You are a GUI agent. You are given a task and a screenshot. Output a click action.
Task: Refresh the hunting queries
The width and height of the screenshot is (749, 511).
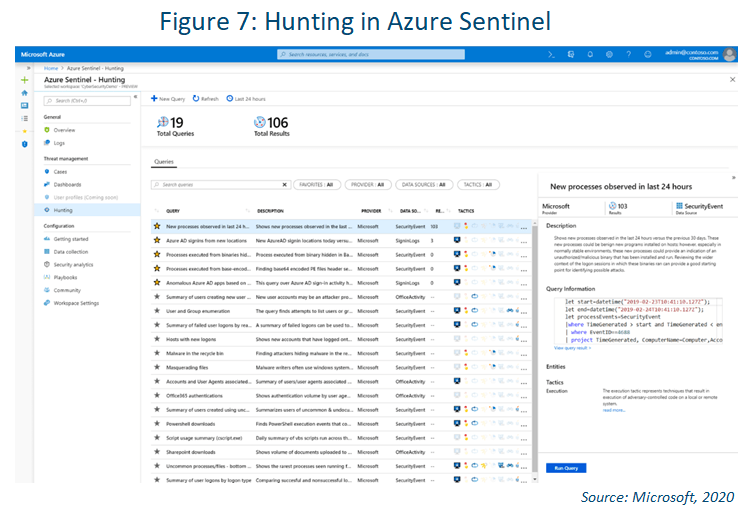(206, 99)
